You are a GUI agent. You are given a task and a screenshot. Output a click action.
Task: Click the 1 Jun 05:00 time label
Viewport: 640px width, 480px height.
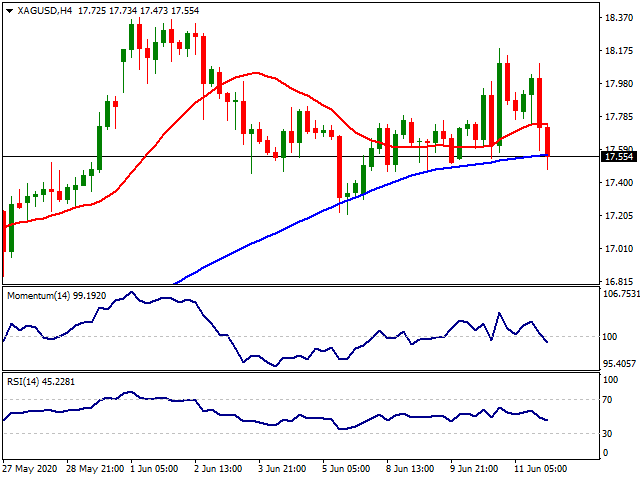[x=155, y=469]
